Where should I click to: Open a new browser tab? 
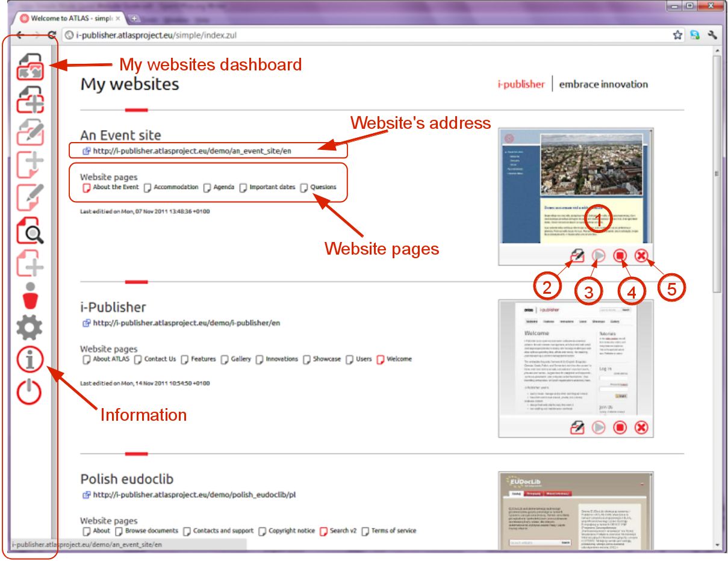(134, 18)
